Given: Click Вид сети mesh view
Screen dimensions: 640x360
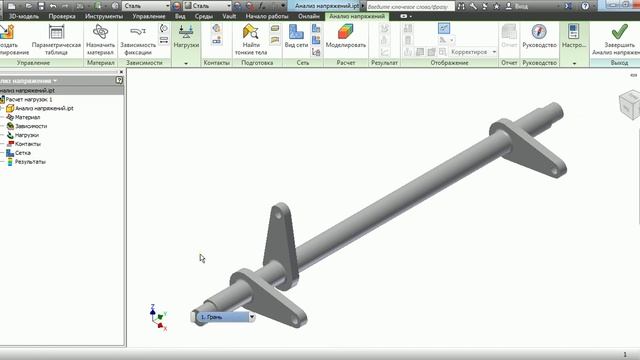Looking at the screenshot, I should point(296,37).
